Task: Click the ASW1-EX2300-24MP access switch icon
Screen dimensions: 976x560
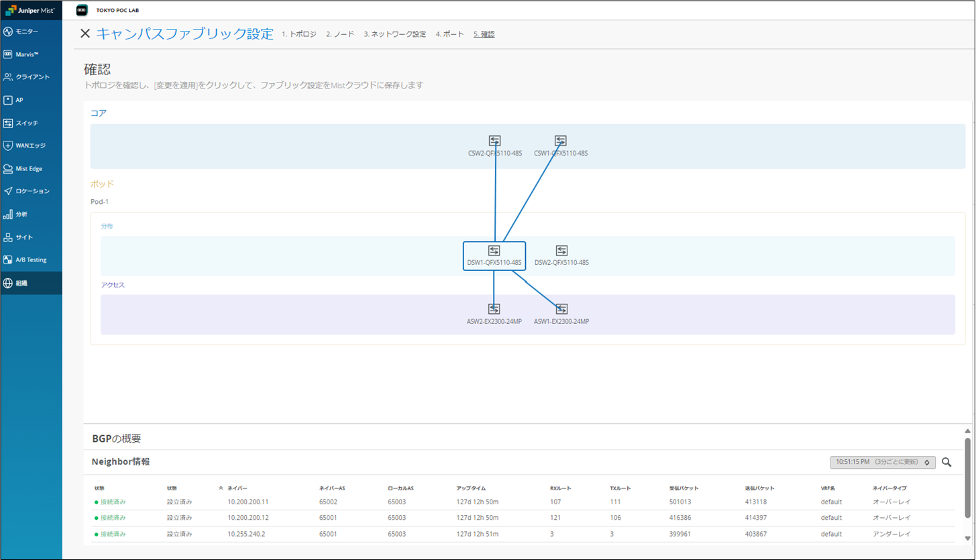Action: 561,309
